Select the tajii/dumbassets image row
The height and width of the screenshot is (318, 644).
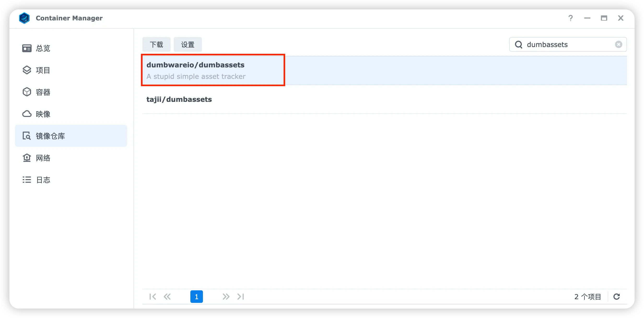tap(384, 99)
